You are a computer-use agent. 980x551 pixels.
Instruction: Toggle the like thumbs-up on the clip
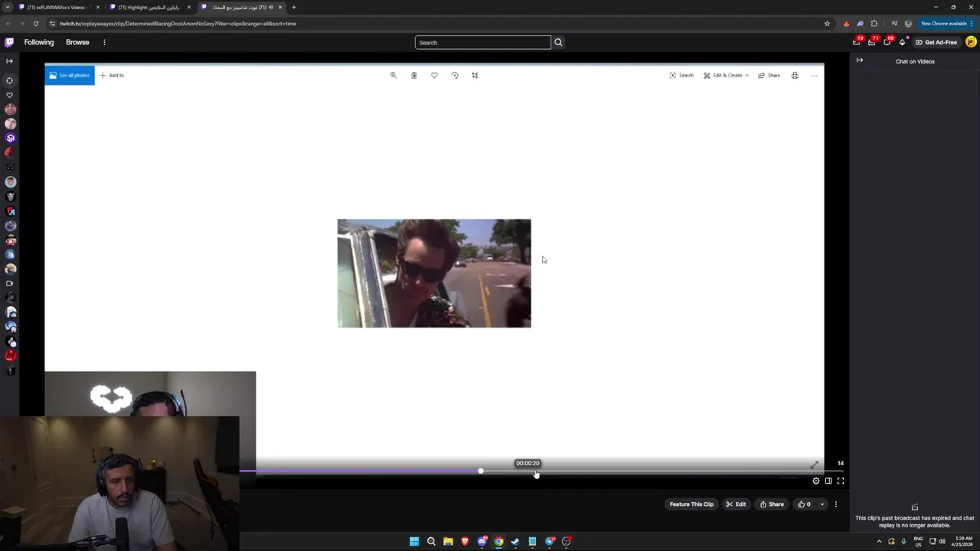(804, 504)
